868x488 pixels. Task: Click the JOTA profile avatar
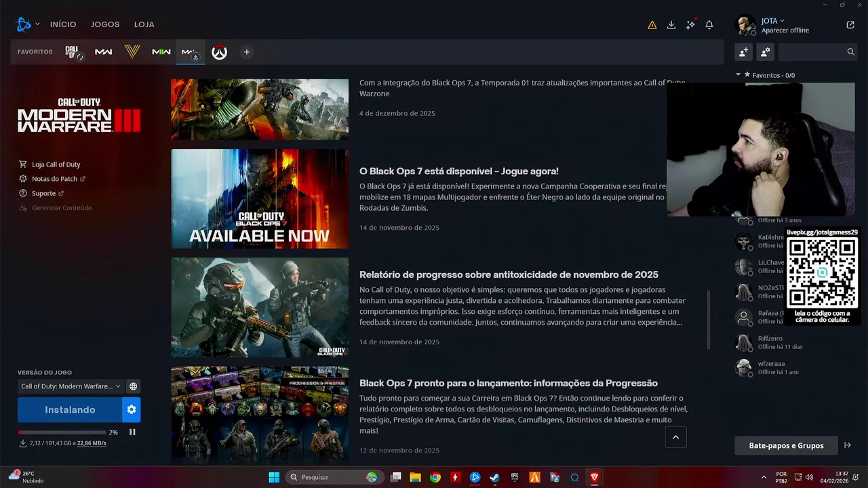[x=746, y=25]
